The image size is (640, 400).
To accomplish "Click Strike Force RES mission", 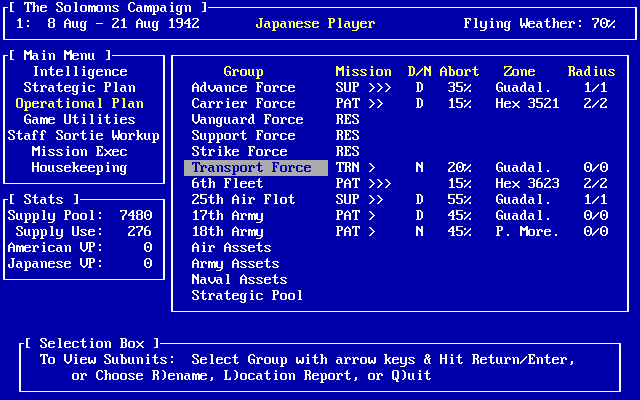I will [x=347, y=151].
